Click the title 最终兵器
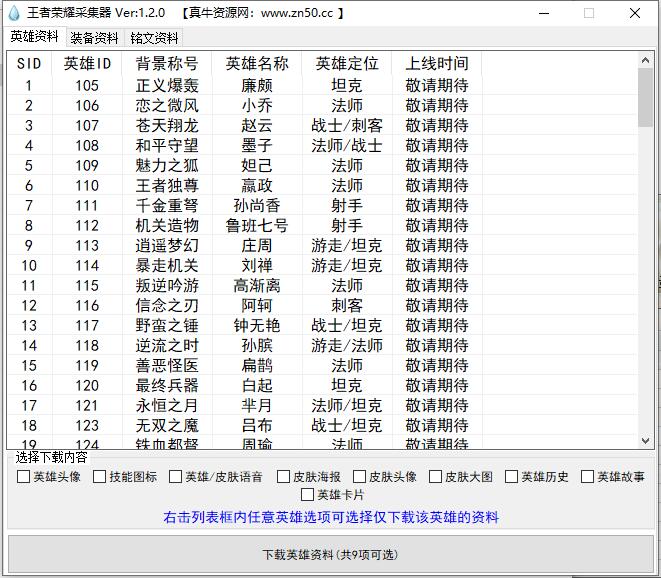The width and height of the screenshot is (661, 578). (x=167, y=386)
